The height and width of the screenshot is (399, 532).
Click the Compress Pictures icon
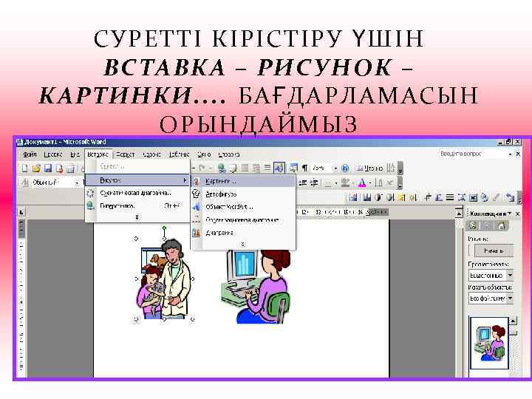(461, 197)
